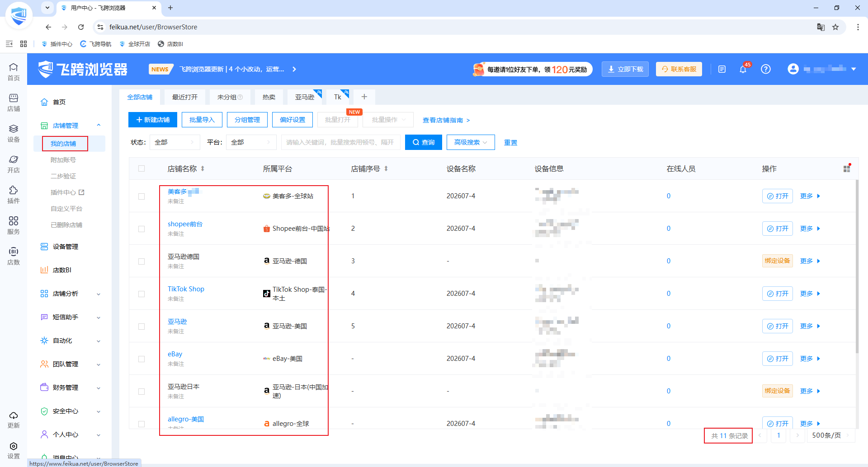Viewport: 868px width, 467px height.
Task: Open 插件中心 bookmark
Action: [57, 44]
